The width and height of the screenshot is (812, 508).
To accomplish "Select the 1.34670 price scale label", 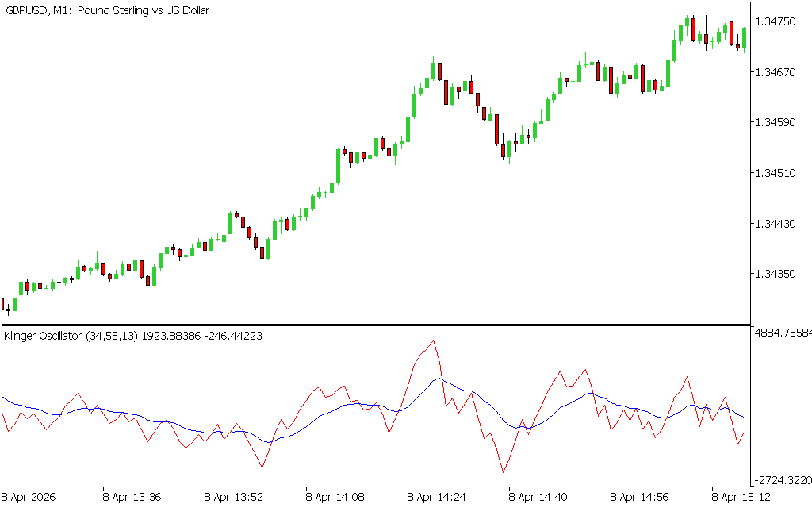I will (776, 72).
